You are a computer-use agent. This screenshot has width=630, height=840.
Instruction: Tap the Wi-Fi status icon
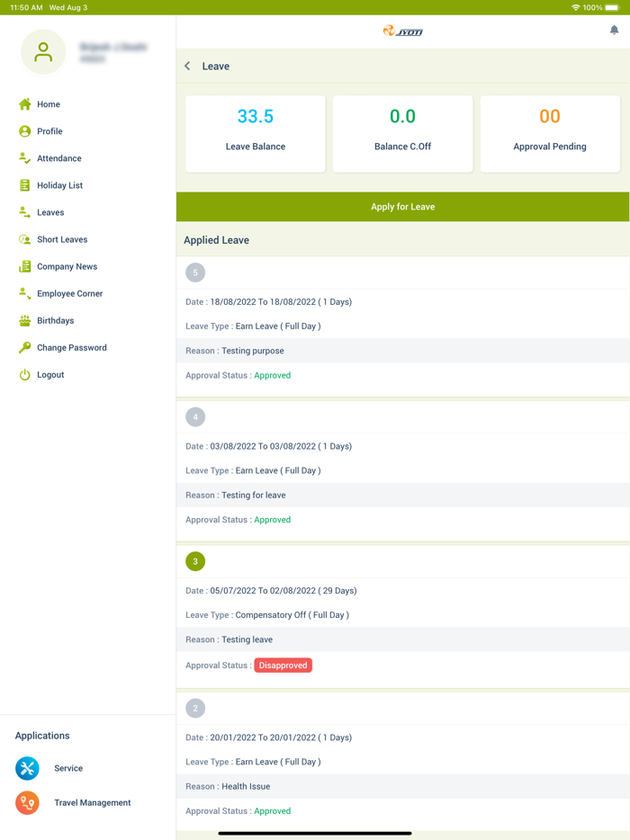(x=575, y=7)
